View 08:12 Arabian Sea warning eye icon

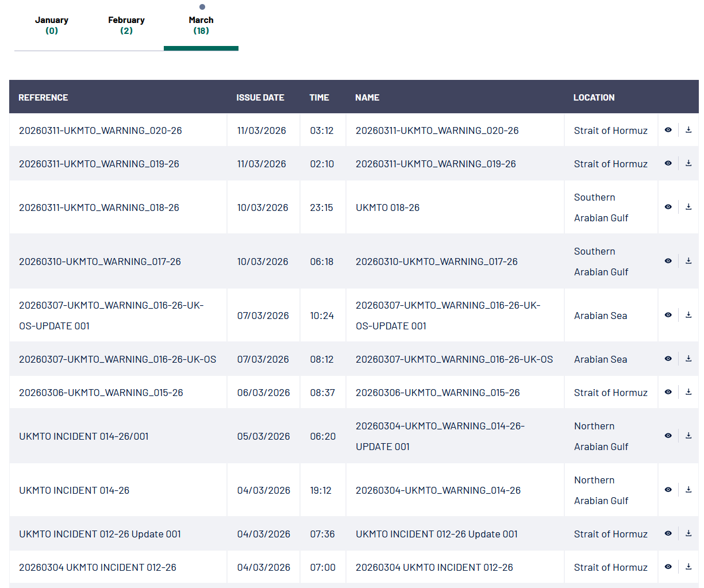click(x=668, y=359)
